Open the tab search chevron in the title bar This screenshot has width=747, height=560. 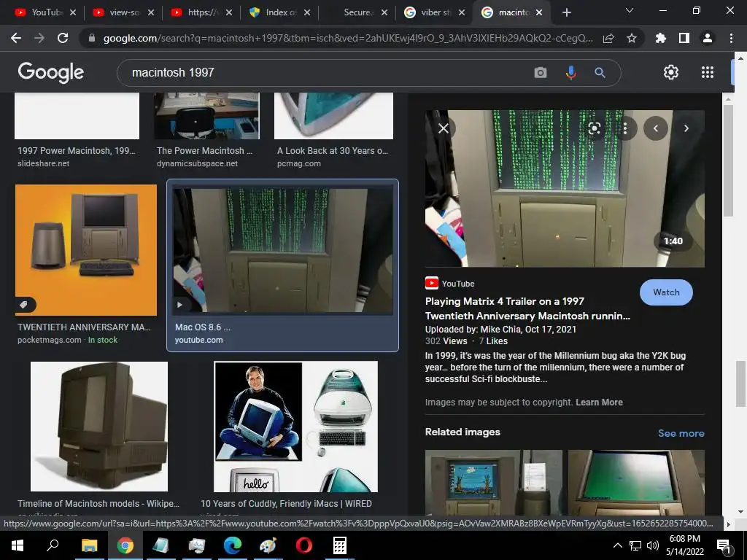(x=630, y=10)
